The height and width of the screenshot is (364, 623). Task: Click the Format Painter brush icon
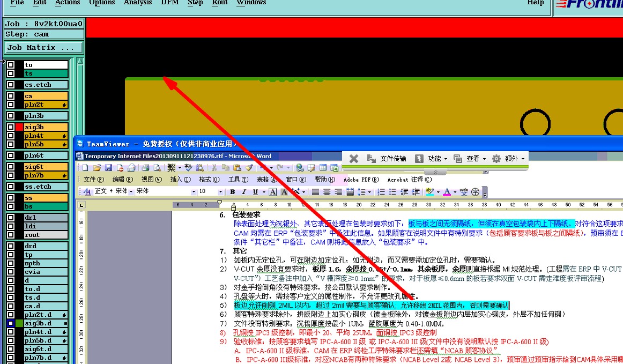pyautogui.click(x=249, y=168)
